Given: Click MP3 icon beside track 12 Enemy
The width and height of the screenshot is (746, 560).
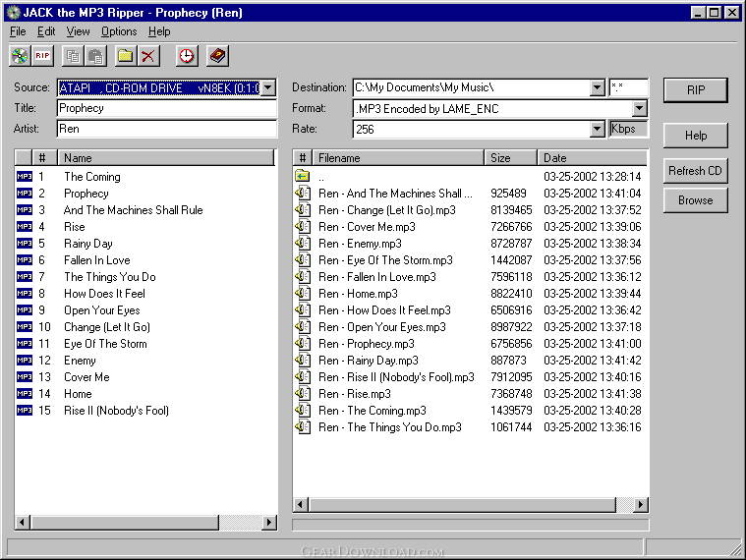Looking at the screenshot, I should pyautogui.click(x=25, y=361).
